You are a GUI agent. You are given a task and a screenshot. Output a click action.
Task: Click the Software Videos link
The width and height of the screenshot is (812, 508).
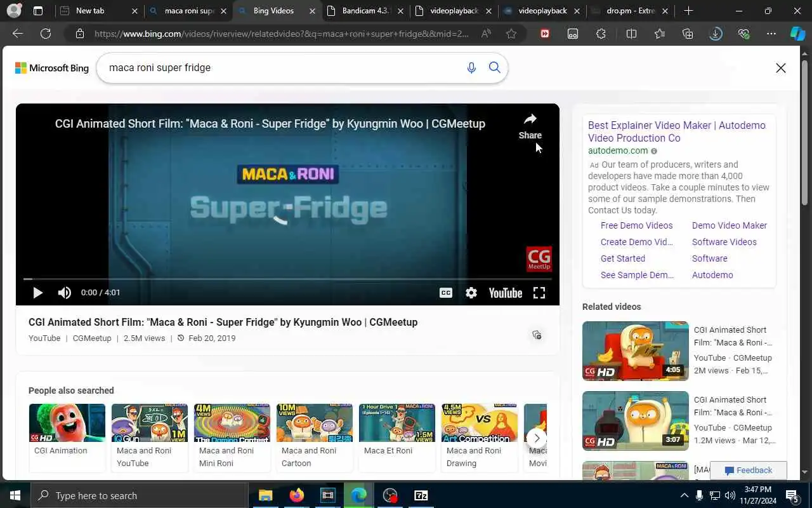tap(724, 242)
